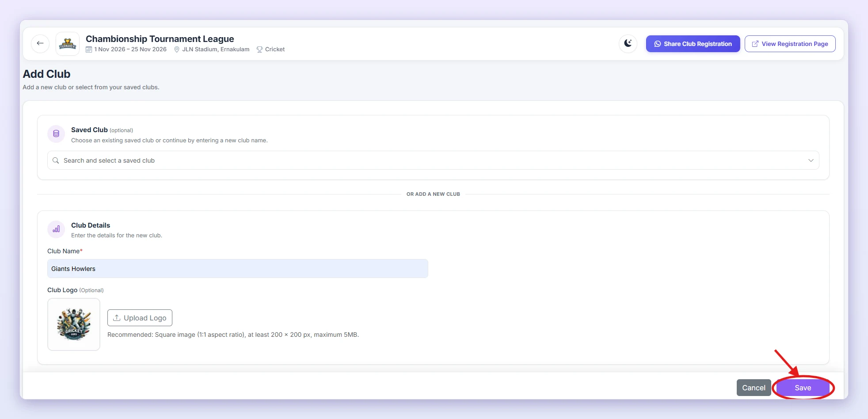Click the 'JLN Stadium, Ernakulam' venue text
Screen dimensions: 868x419
pos(216,50)
